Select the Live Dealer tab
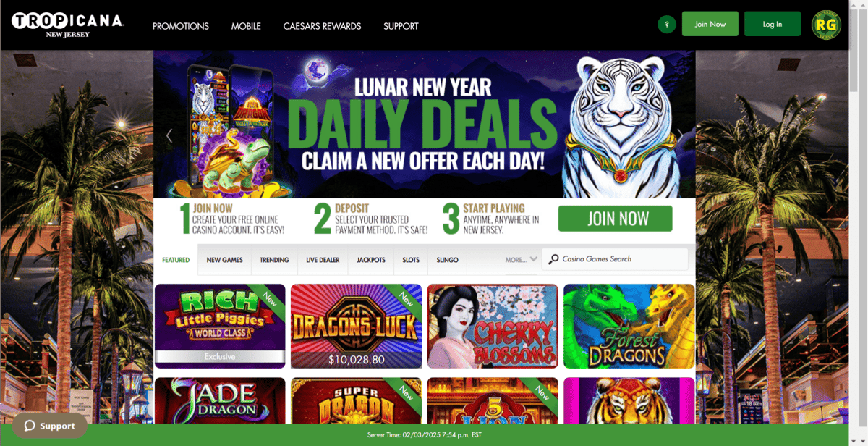 pyautogui.click(x=323, y=260)
